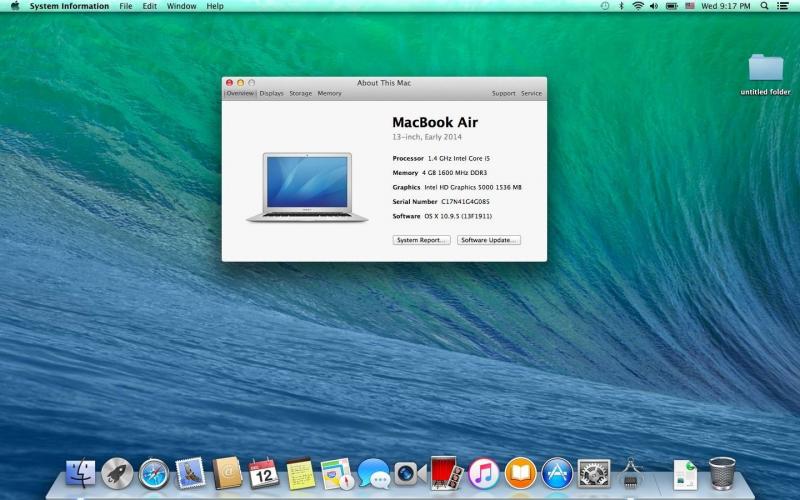
Task: Open App Store icon in dock
Action: (x=557, y=473)
